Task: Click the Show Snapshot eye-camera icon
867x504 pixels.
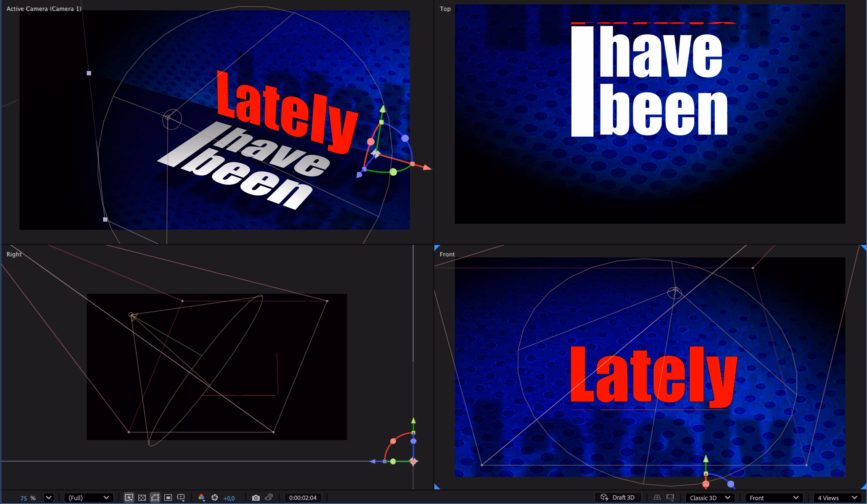Action: (269, 497)
